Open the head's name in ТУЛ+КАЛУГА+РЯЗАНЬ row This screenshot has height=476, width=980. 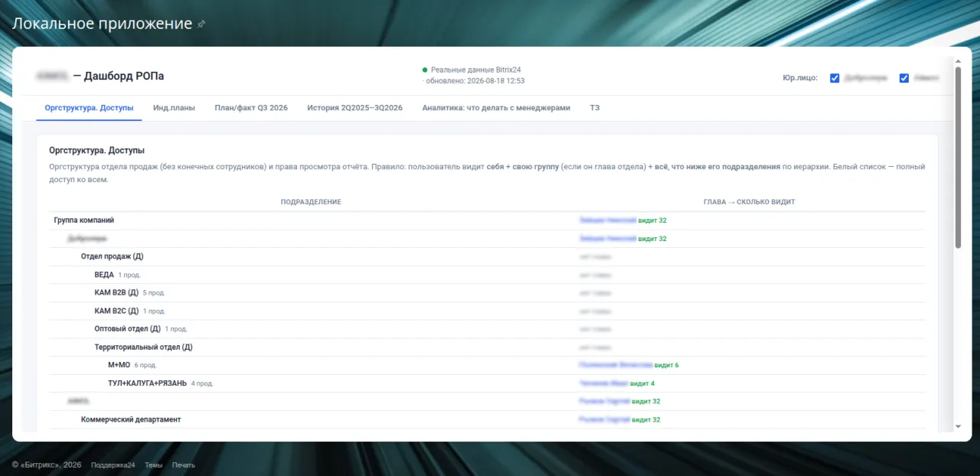coord(603,383)
